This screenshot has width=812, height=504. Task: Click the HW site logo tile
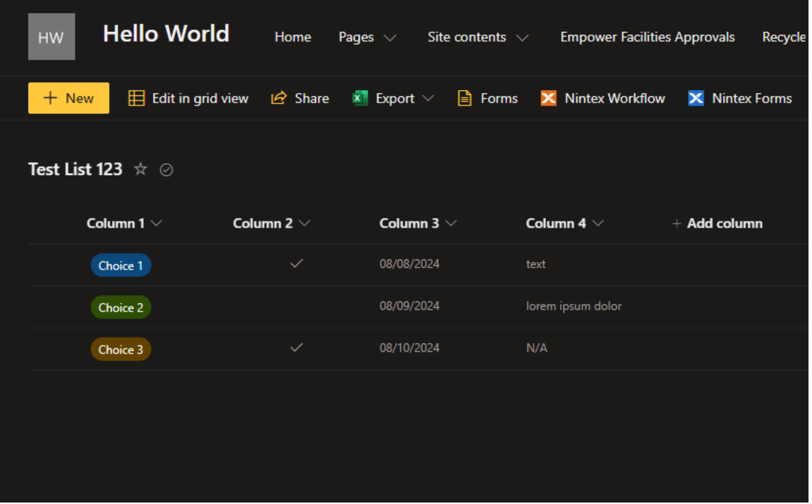pyautogui.click(x=51, y=36)
